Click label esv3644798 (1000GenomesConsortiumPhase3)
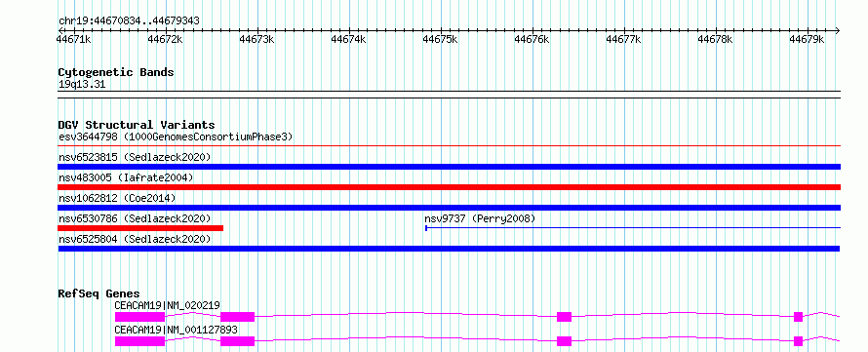The width and height of the screenshot is (868, 352). pos(176,137)
